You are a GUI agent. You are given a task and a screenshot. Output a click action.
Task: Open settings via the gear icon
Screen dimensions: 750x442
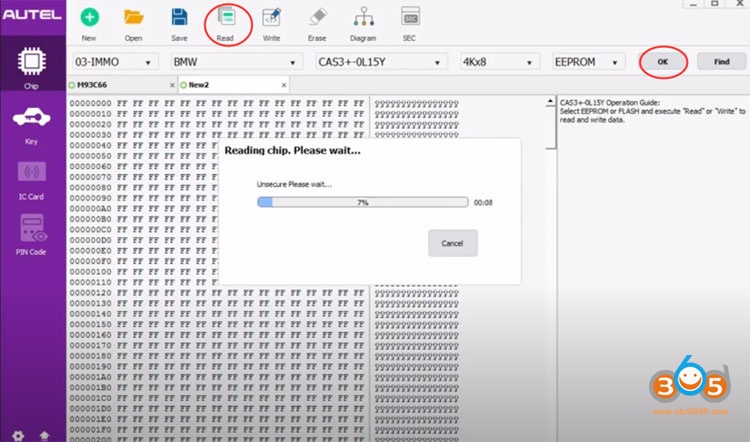[16, 435]
